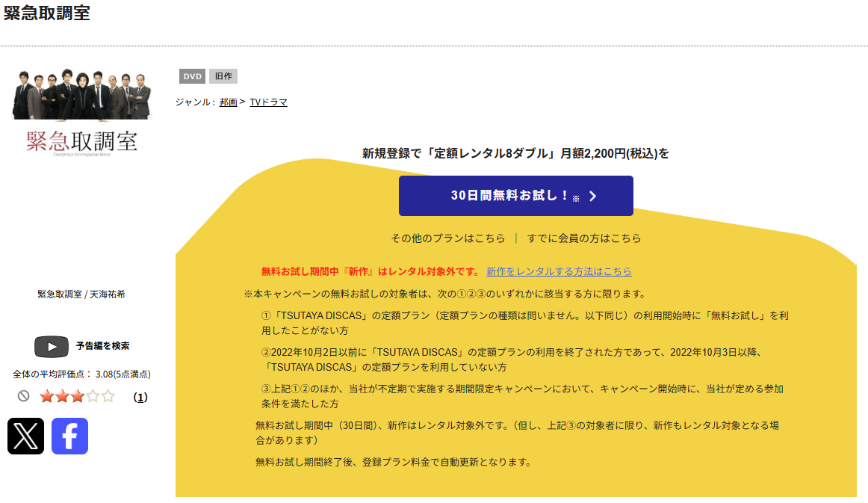This screenshot has height=503, width=868.
Task: Click 全体の平均評価点 3.08 text
Action: point(82,374)
